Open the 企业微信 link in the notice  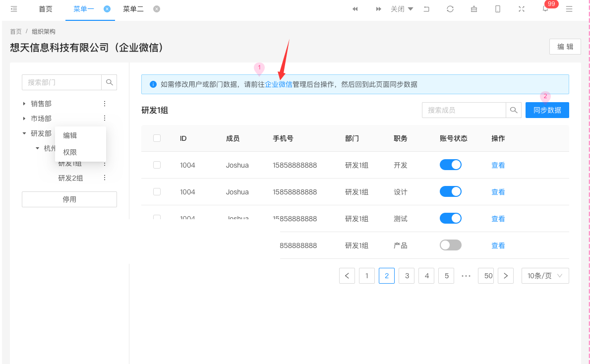point(279,84)
